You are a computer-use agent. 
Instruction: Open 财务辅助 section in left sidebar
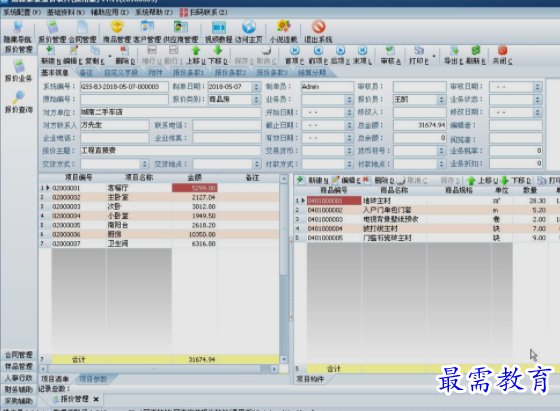[19, 389]
